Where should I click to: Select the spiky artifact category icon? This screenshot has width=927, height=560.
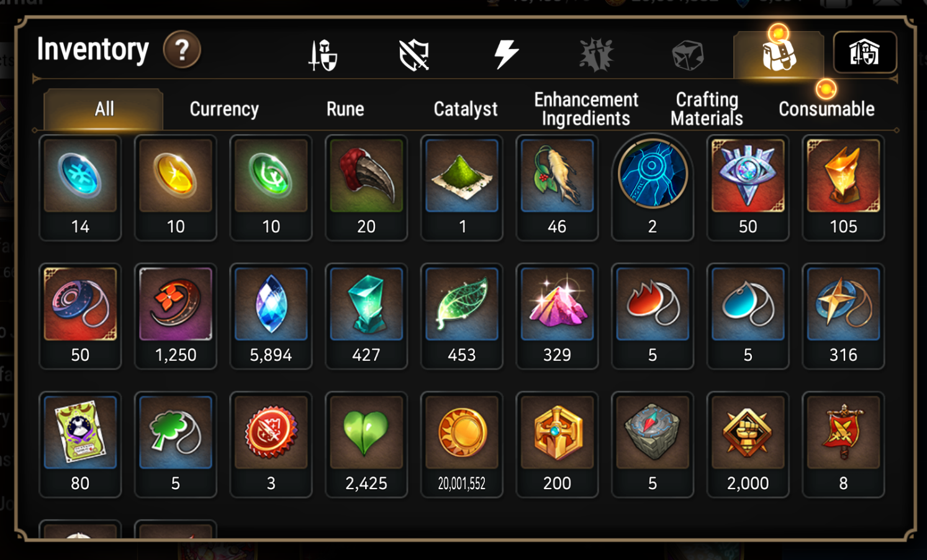(x=597, y=55)
